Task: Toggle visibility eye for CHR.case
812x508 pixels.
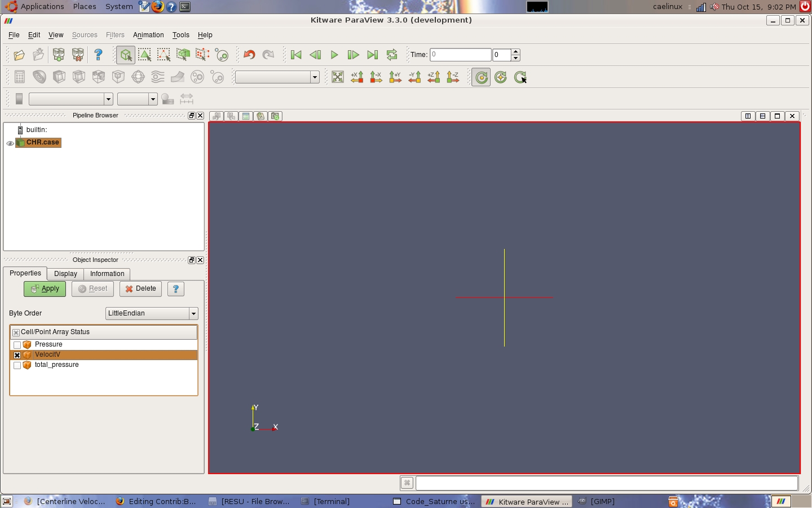Action: coord(10,143)
